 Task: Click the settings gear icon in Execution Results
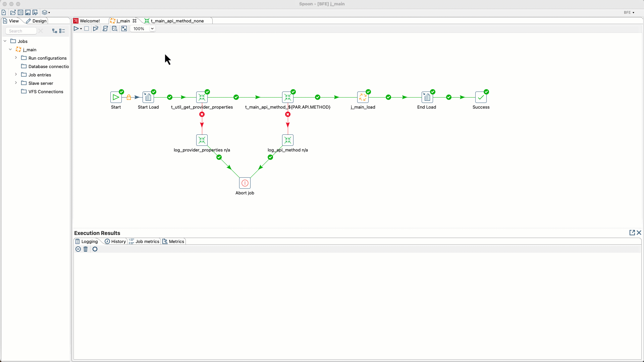coord(94,249)
